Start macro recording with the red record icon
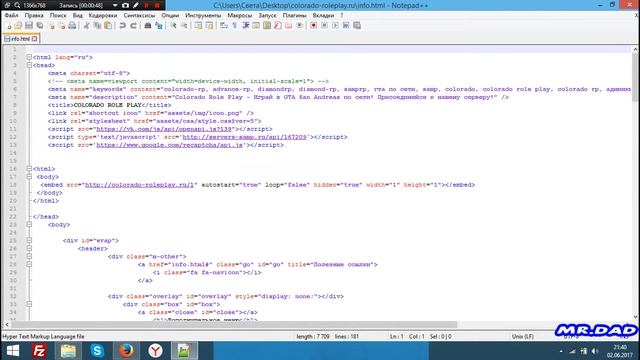 (x=313, y=26)
